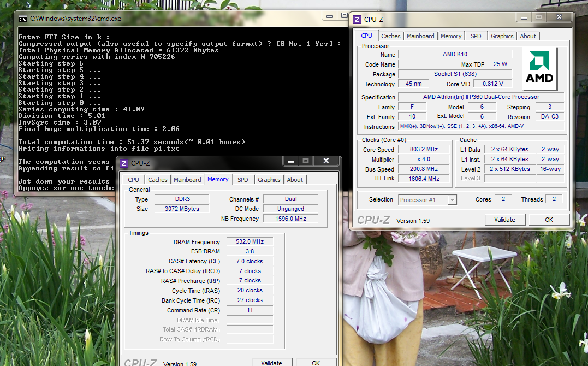Click the 0.812 V Core VID value
Screen dimensions: 588x366
(493, 84)
